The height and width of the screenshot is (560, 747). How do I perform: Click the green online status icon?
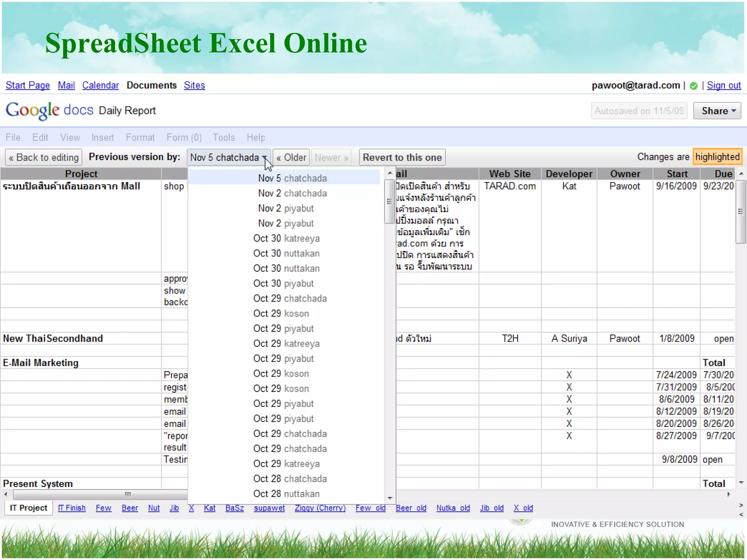click(694, 86)
